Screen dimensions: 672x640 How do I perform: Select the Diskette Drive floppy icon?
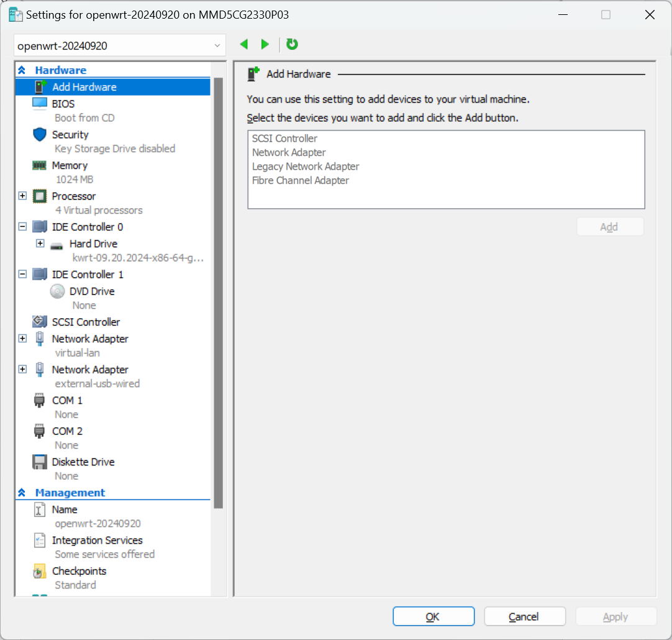[x=40, y=462]
